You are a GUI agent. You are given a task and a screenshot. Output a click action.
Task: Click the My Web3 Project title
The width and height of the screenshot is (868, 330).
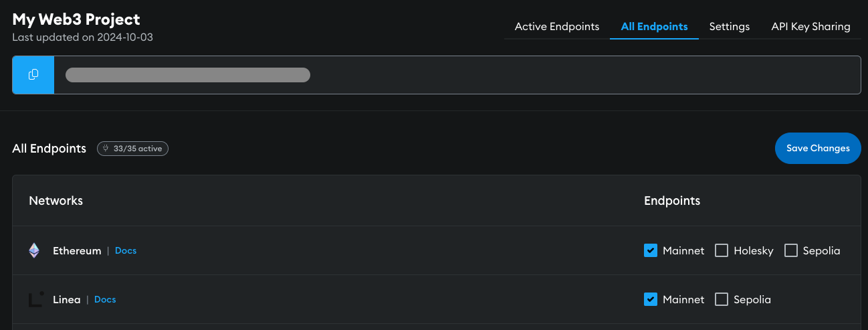pyautogui.click(x=76, y=19)
